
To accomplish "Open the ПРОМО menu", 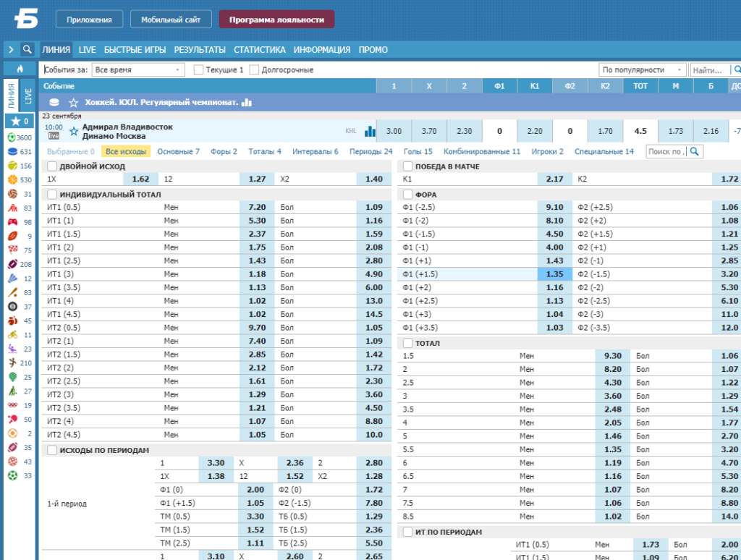I will [x=373, y=50].
